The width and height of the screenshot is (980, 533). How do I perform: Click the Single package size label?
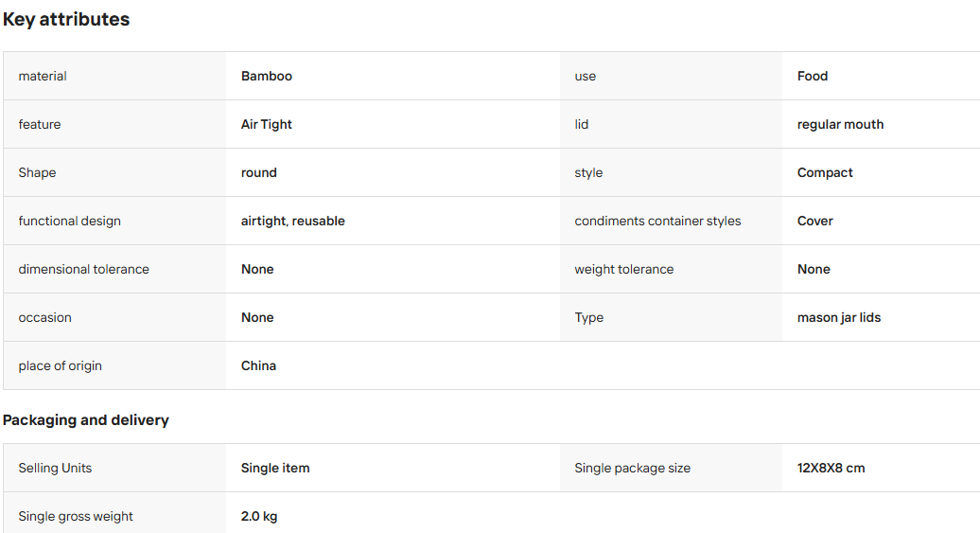pos(633,468)
